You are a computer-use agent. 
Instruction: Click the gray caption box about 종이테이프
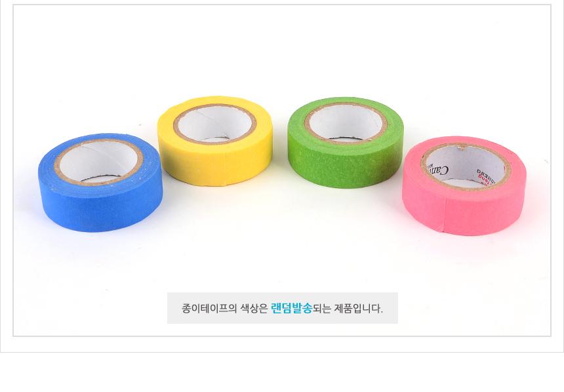(283, 308)
